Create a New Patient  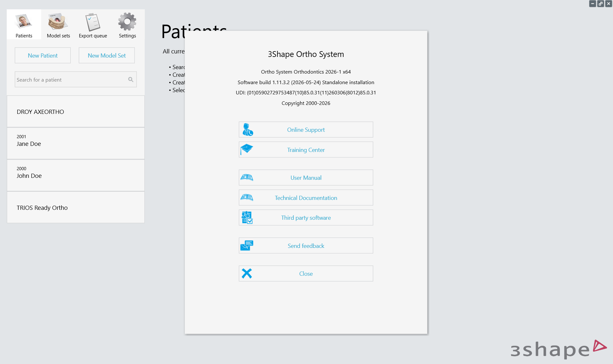(43, 55)
